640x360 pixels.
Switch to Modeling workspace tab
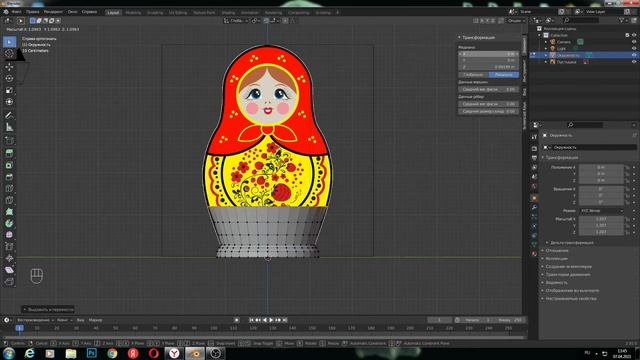coord(133,12)
